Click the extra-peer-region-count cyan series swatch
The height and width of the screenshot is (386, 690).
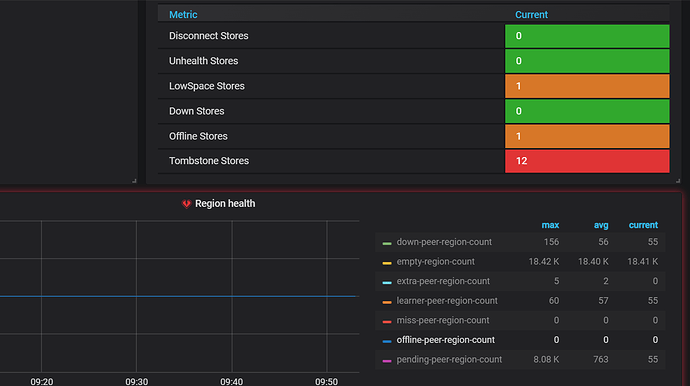click(x=387, y=283)
